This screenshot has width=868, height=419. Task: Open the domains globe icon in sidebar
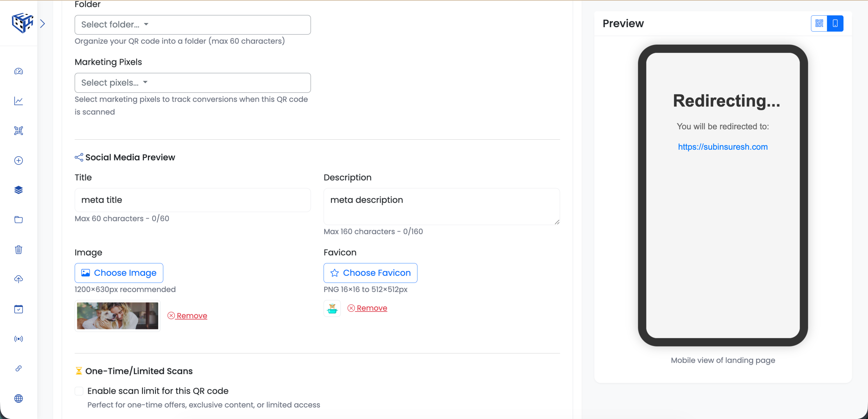pos(19,399)
